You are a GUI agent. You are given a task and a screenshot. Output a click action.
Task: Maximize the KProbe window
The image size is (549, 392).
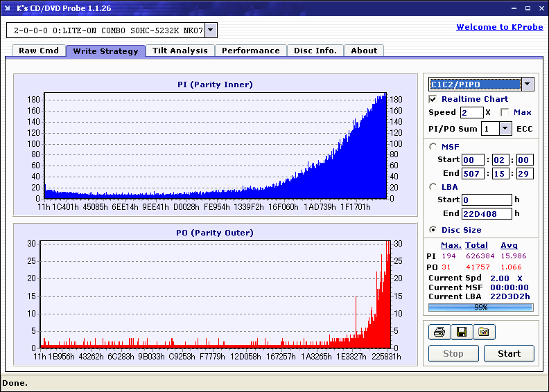(528, 8)
